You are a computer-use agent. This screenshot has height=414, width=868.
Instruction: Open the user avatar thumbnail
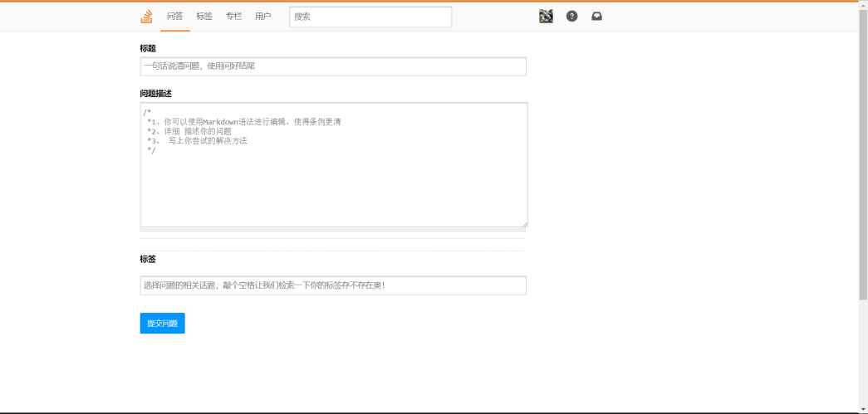tap(546, 17)
